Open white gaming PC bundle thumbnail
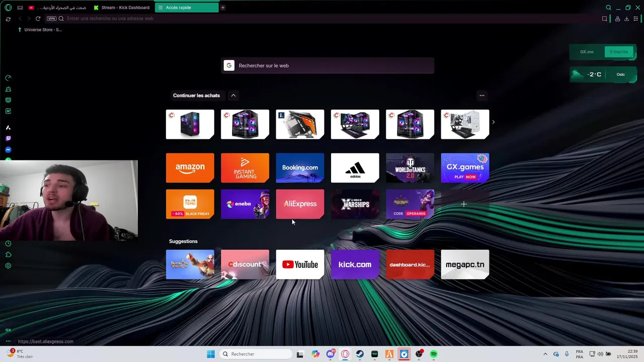 (x=465, y=124)
